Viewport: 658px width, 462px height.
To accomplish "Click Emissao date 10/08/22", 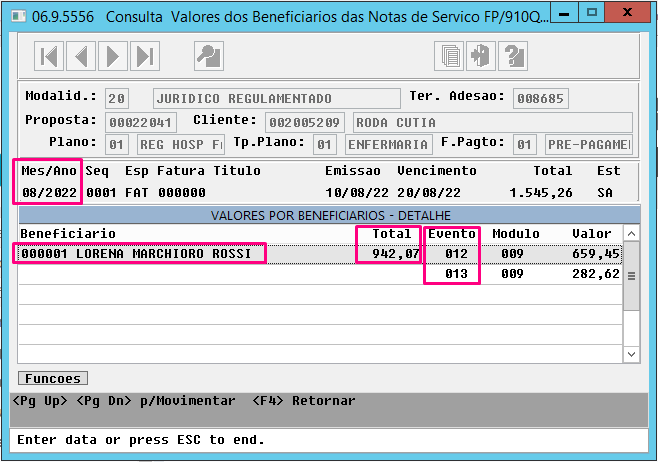I will tap(357, 193).
